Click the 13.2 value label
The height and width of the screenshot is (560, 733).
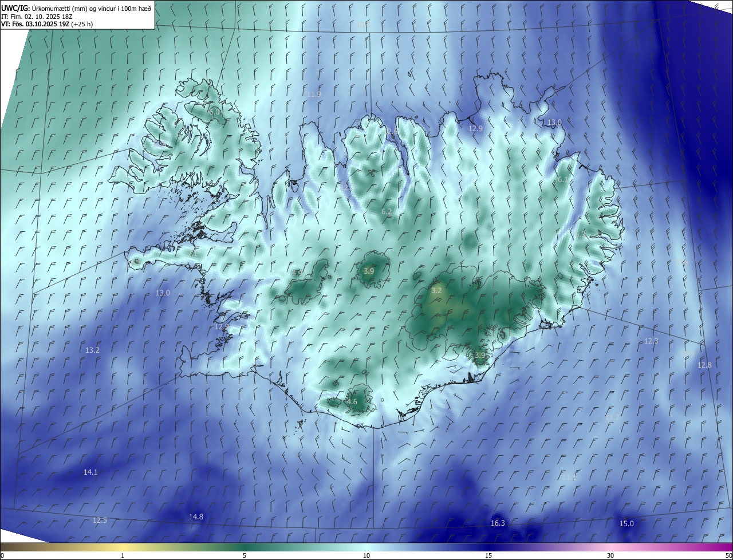point(92,350)
